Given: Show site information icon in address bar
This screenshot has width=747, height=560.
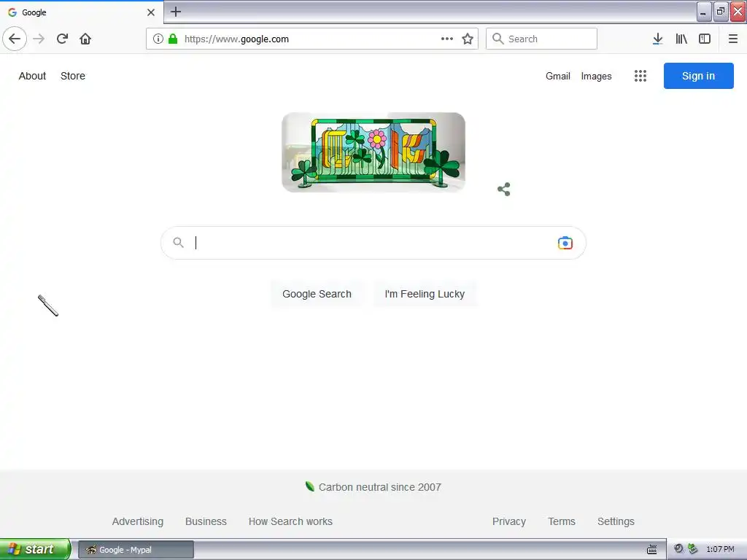Looking at the screenshot, I should click(x=158, y=39).
